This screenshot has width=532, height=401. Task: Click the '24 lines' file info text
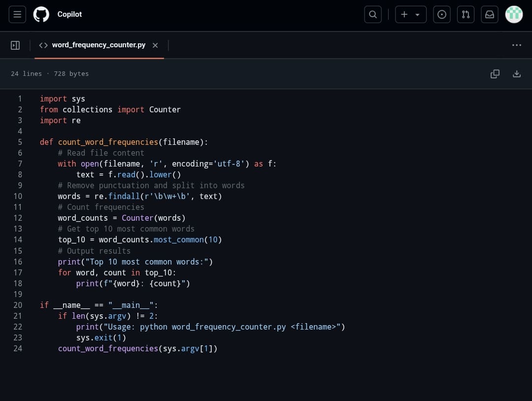(26, 73)
